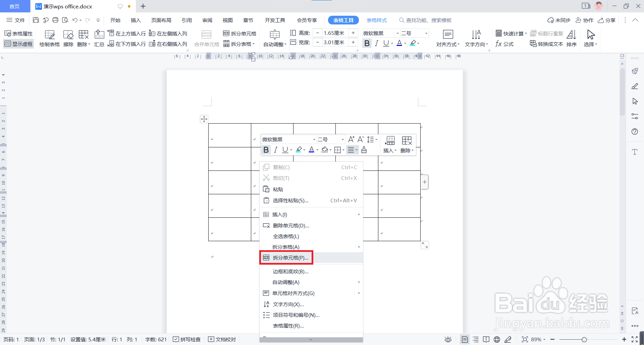644x345 pixels.
Task: Click 在下方插入行 in ribbon
Action: (127, 44)
